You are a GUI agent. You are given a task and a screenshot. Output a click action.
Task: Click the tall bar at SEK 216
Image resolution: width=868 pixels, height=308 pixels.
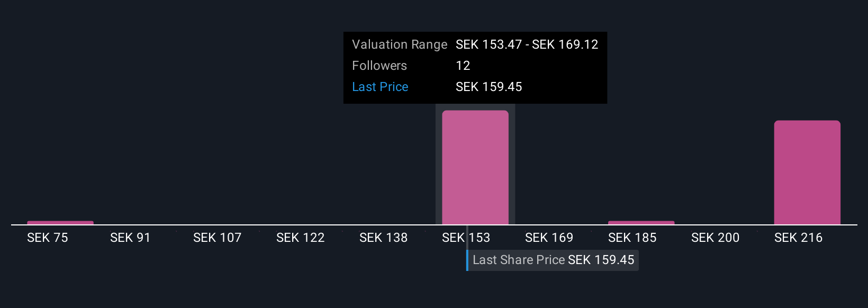tap(807, 173)
